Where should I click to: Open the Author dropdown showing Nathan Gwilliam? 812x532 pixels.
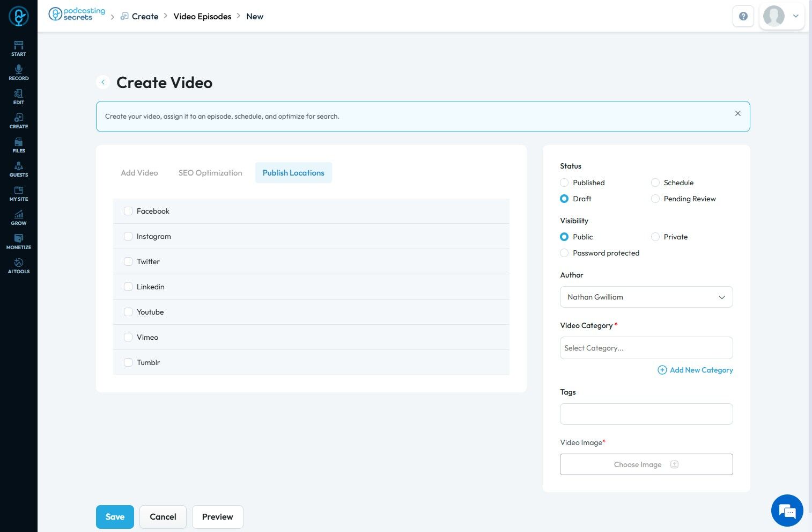(x=646, y=297)
